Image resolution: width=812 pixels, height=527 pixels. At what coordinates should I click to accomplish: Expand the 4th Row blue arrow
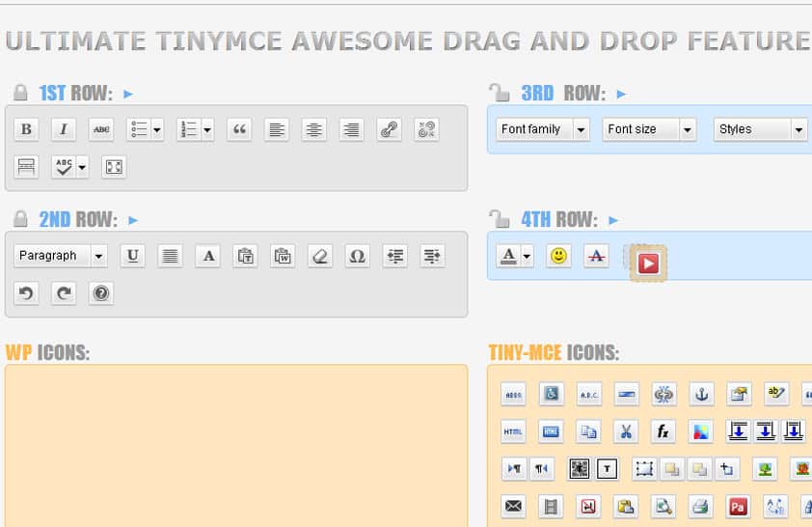[613, 220]
